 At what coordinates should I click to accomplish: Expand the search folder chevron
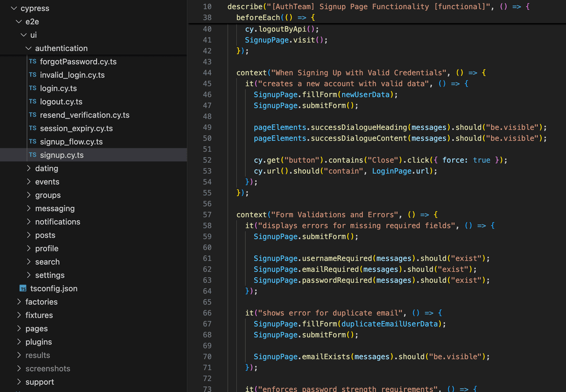pos(28,262)
